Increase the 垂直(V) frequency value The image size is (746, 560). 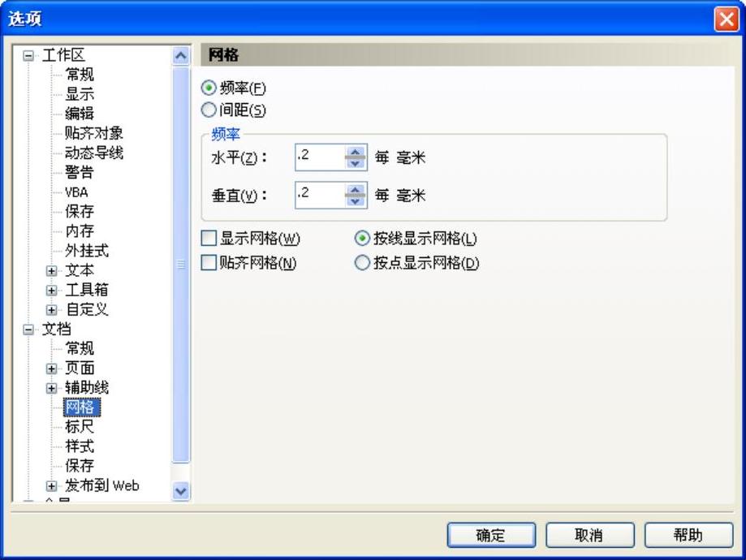point(355,190)
